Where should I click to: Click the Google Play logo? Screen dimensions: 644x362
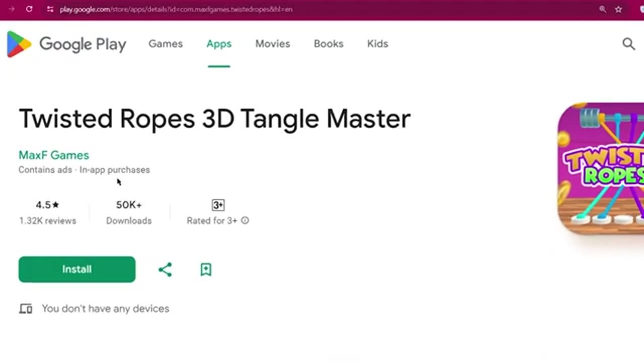(x=66, y=44)
